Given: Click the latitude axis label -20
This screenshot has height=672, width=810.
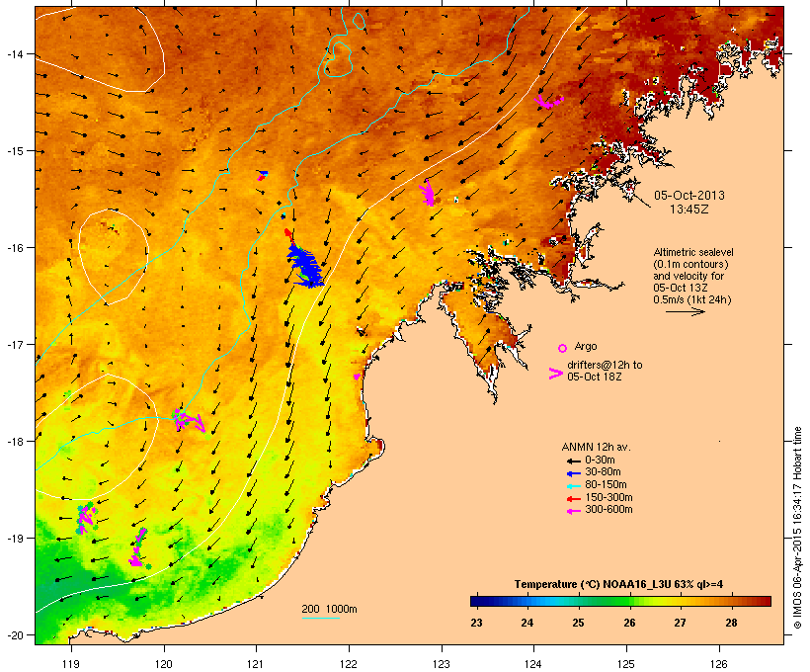Looking at the screenshot, I should tap(14, 634).
